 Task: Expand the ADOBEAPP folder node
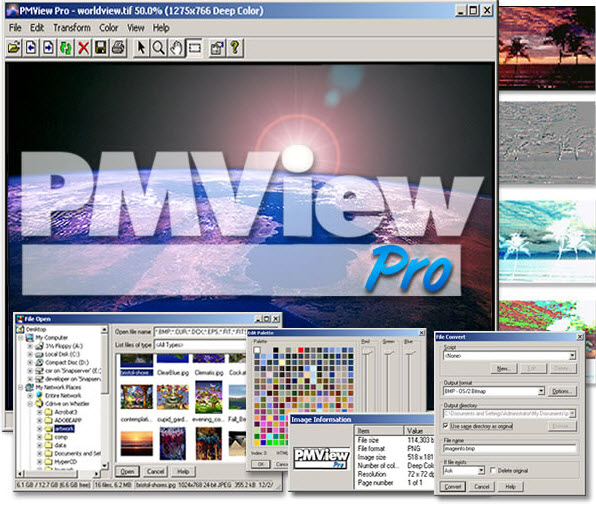tap(40, 420)
